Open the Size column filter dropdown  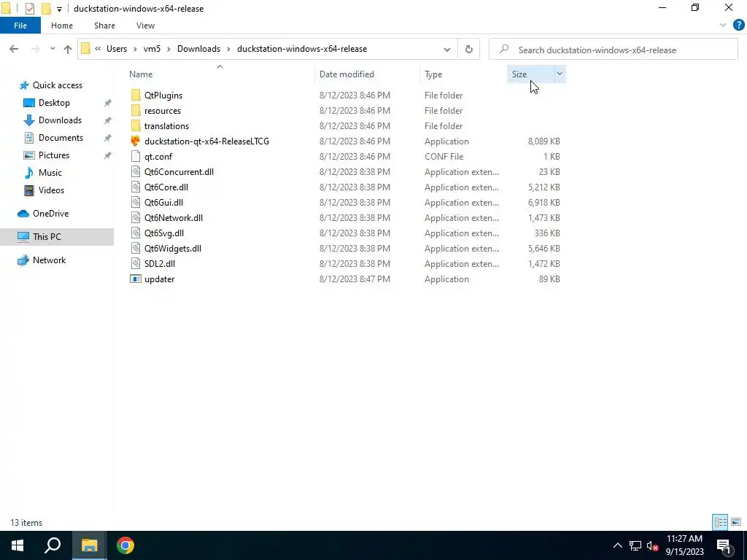pos(560,74)
